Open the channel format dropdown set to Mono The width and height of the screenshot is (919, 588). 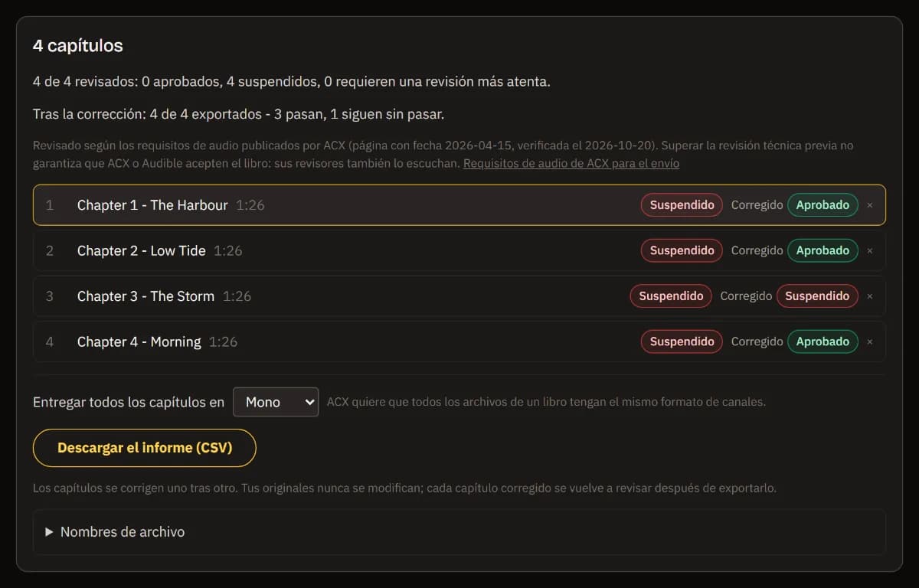pyautogui.click(x=276, y=402)
